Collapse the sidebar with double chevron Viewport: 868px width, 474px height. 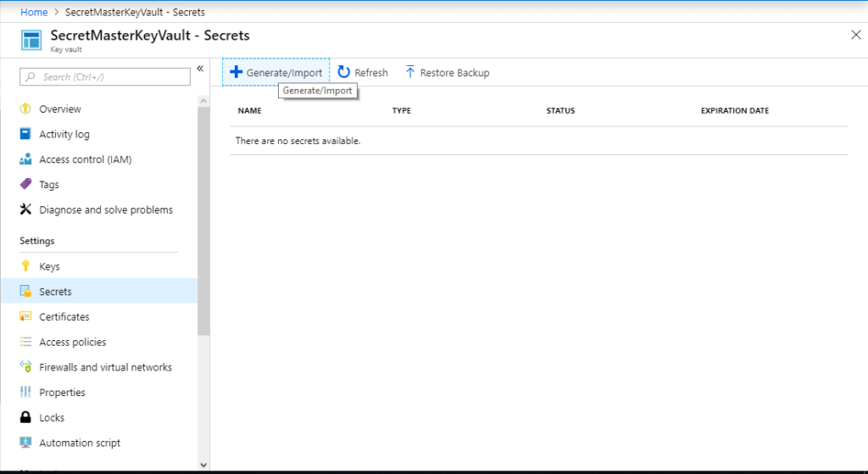[x=200, y=69]
